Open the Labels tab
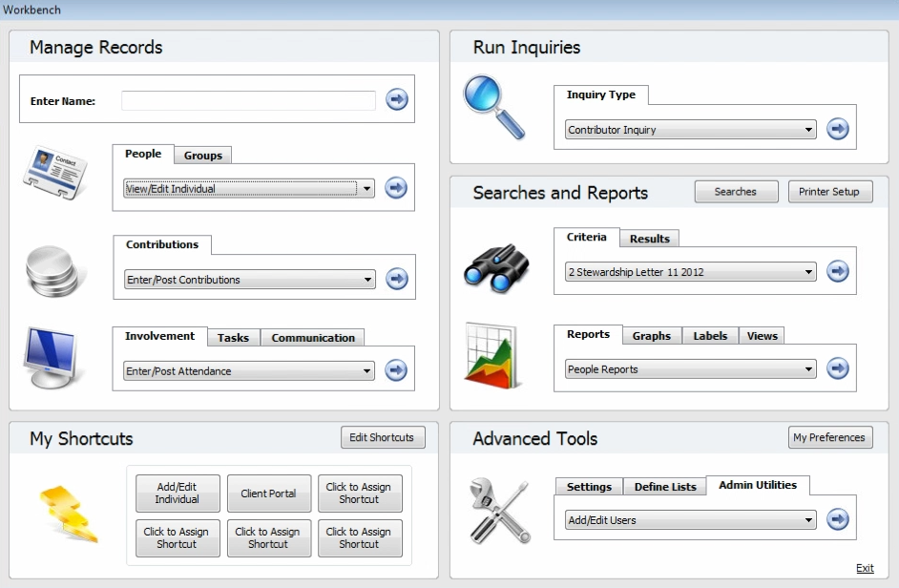 pyautogui.click(x=710, y=336)
